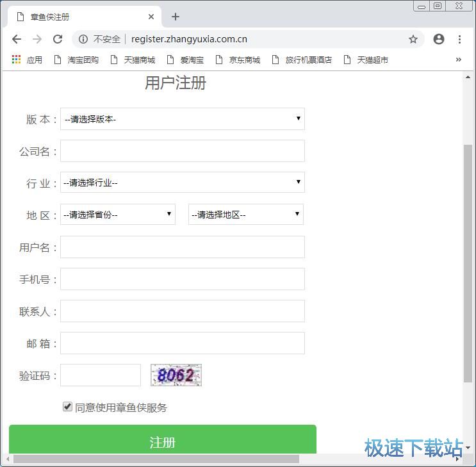Submit the green 注册 button

(x=163, y=439)
